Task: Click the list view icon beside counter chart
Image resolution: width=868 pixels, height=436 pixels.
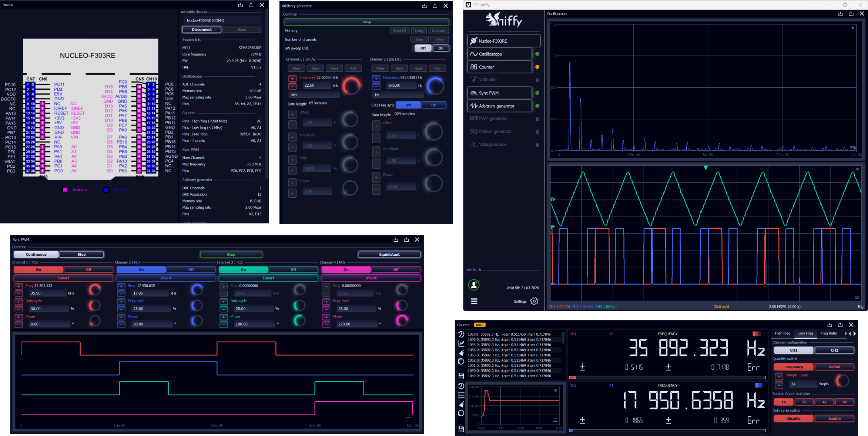Action: pyautogui.click(x=461, y=395)
